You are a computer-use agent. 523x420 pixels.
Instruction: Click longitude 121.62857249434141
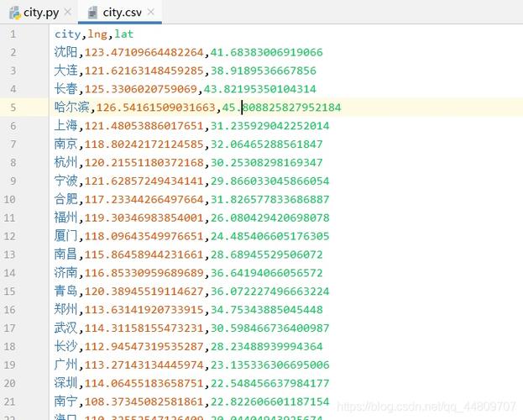tap(144, 181)
